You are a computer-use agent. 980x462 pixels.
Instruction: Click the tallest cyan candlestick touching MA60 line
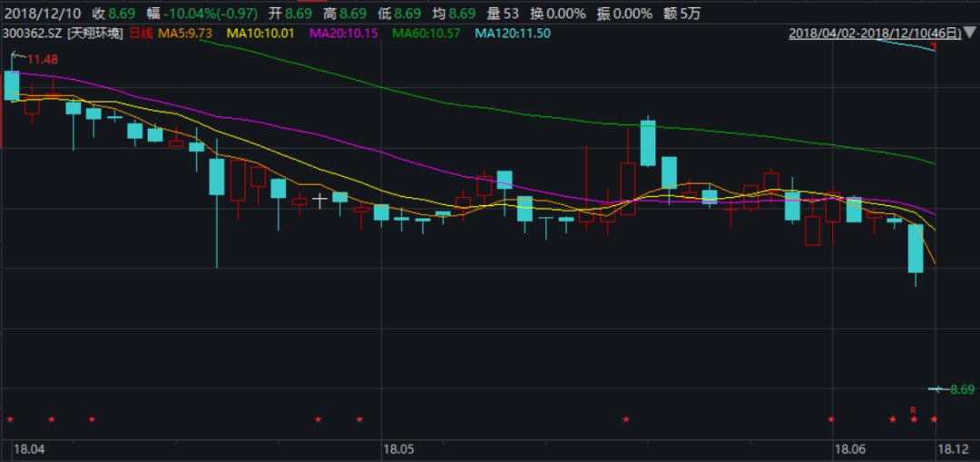pos(648,143)
